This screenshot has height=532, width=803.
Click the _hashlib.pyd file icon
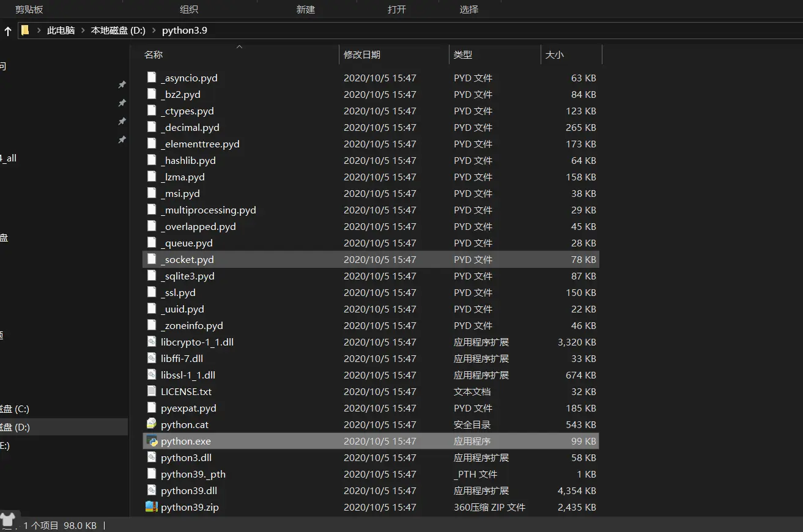[152, 160]
